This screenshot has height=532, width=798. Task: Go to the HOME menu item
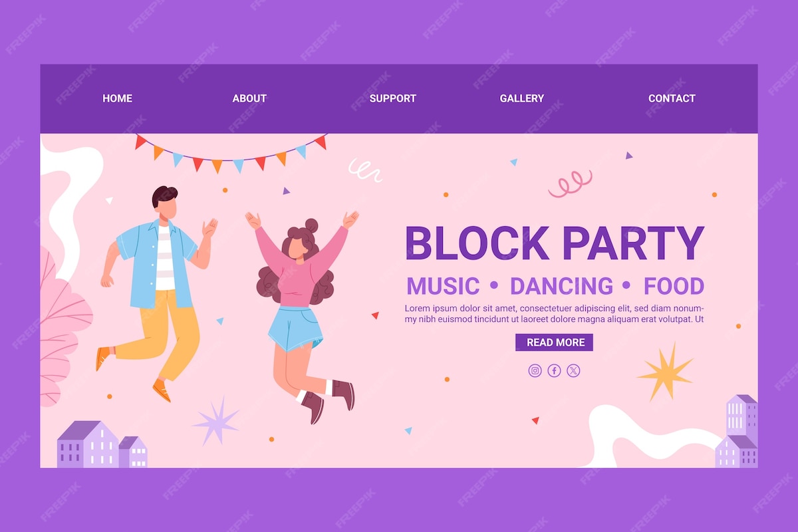coord(118,98)
